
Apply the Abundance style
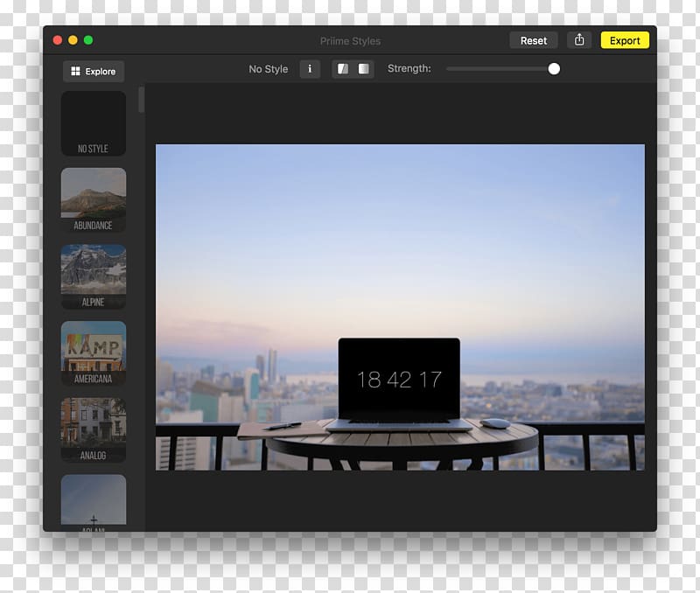[x=94, y=200]
